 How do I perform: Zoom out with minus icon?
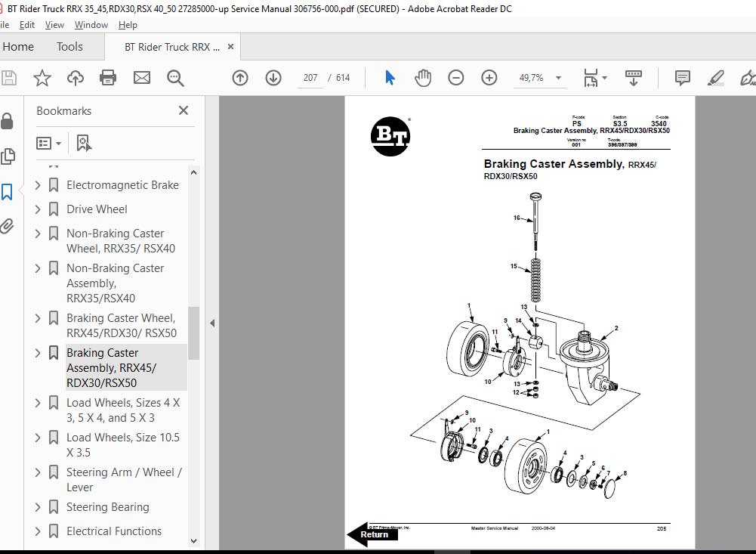(455, 78)
